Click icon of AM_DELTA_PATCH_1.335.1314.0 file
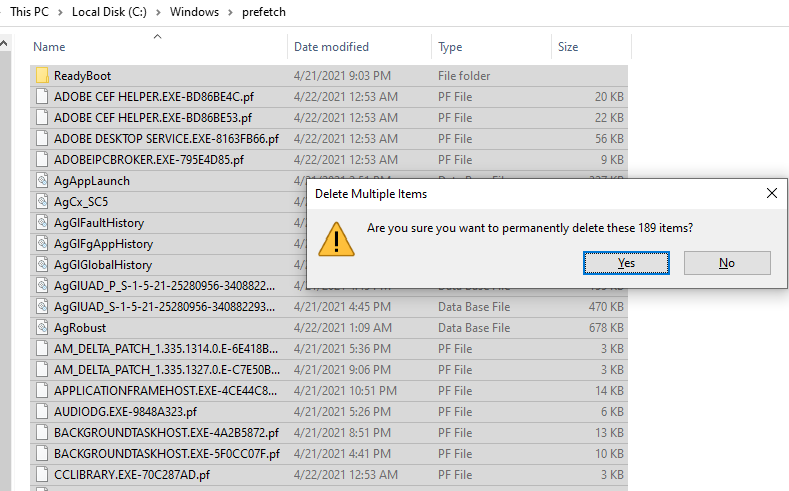The width and height of the screenshot is (789, 491). 42,349
